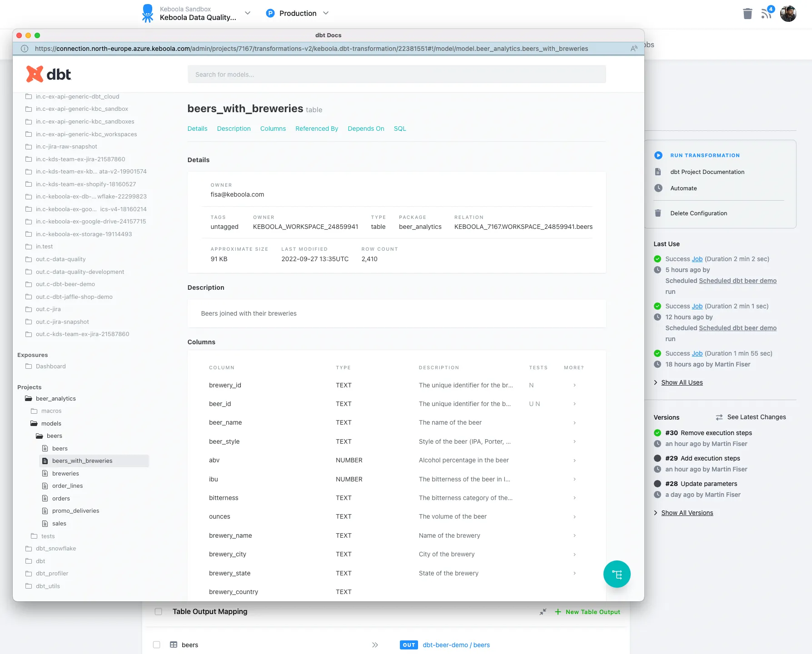This screenshot has height=654, width=812.
Task: Click New Table Output button
Action: click(593, 612)
